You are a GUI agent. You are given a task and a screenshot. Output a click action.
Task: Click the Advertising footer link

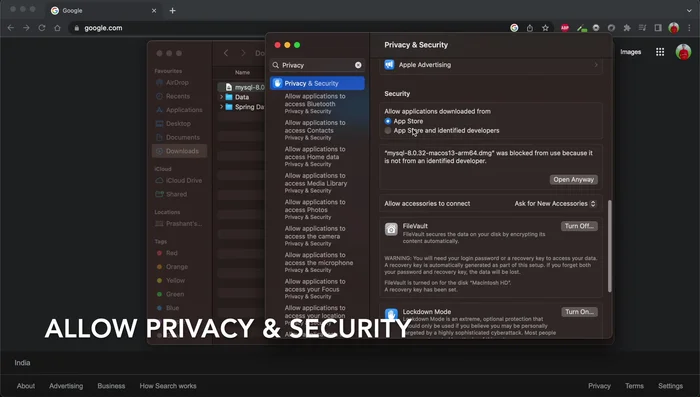click(66, 386)
